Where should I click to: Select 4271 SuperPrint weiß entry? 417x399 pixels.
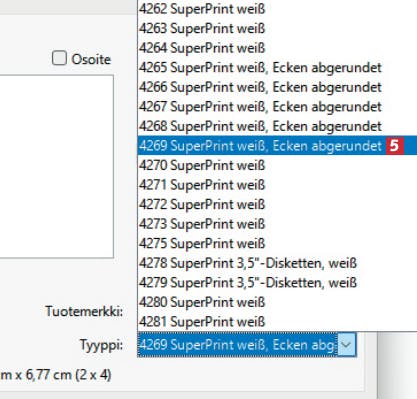click(x=277, y=185)
